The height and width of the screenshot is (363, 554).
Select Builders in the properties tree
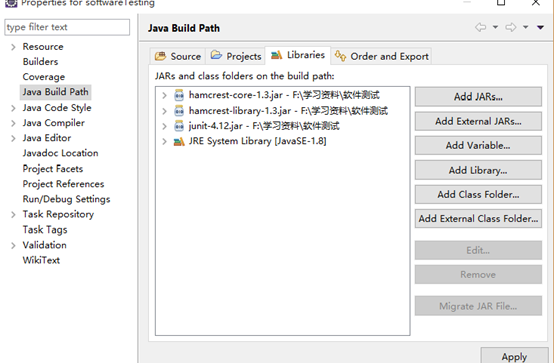(40, 62)
